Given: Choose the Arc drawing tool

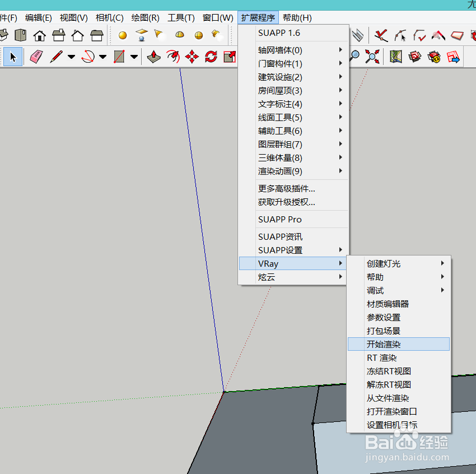Looking at the screenshot, I should (x=87, y=57).
